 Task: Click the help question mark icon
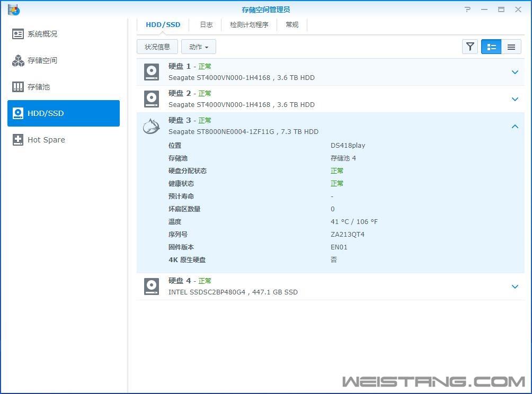(x=467, y=10)
